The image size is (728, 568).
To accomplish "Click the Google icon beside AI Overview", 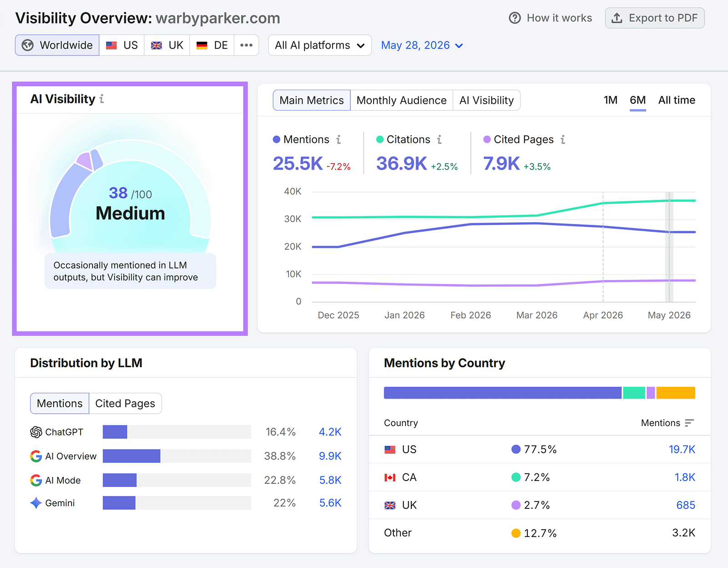I will [x=36, y=456].
